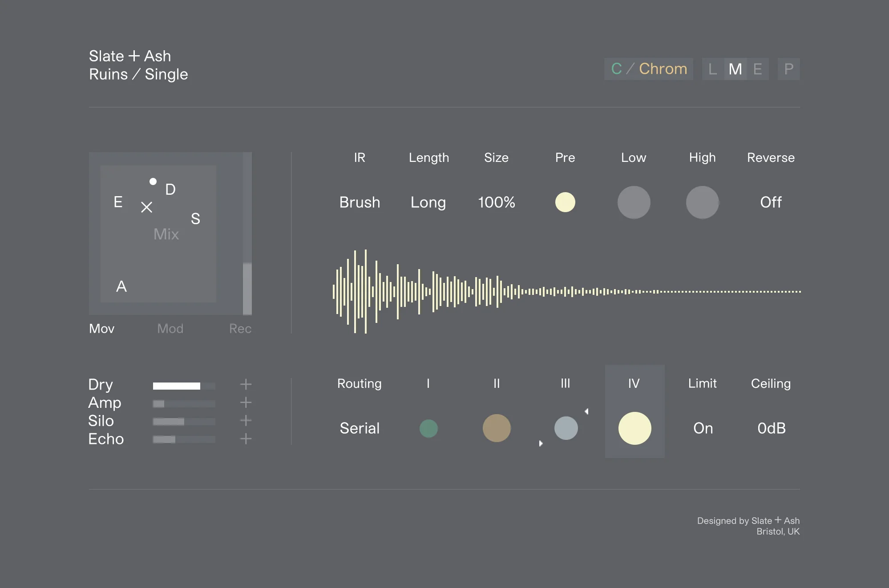Change the Long length option

coord(428,202)
